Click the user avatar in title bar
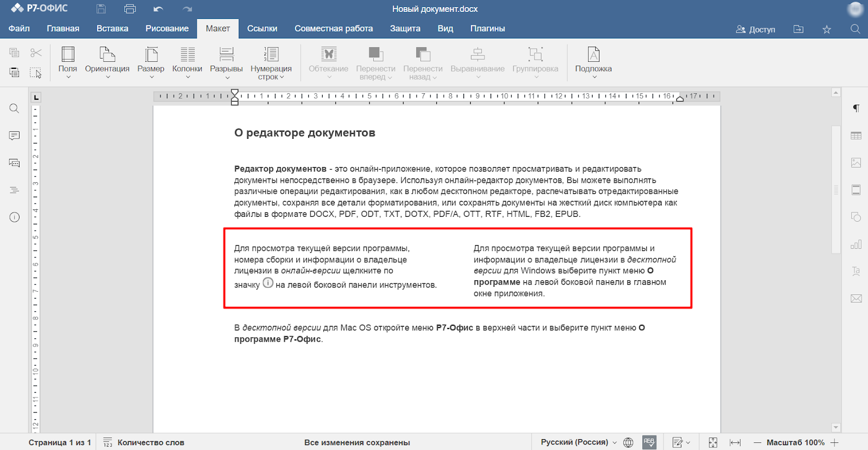This screenshot has height=450, width=868. pyautogui.click(x=856, y=9)
